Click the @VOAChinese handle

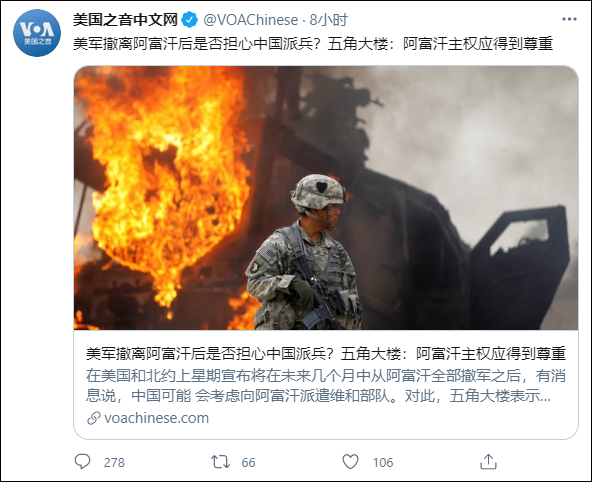click(x=251, y=20)
